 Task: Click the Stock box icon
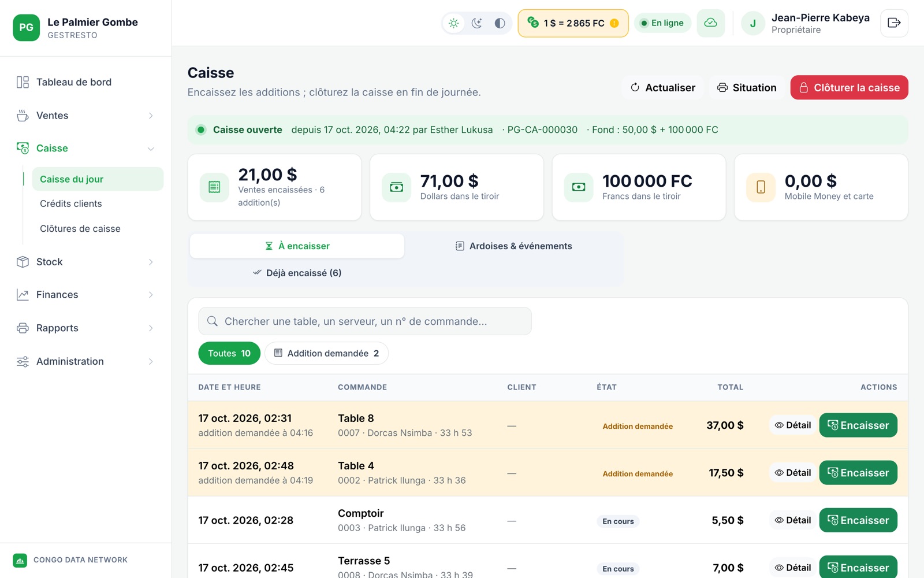pos(23,262)
